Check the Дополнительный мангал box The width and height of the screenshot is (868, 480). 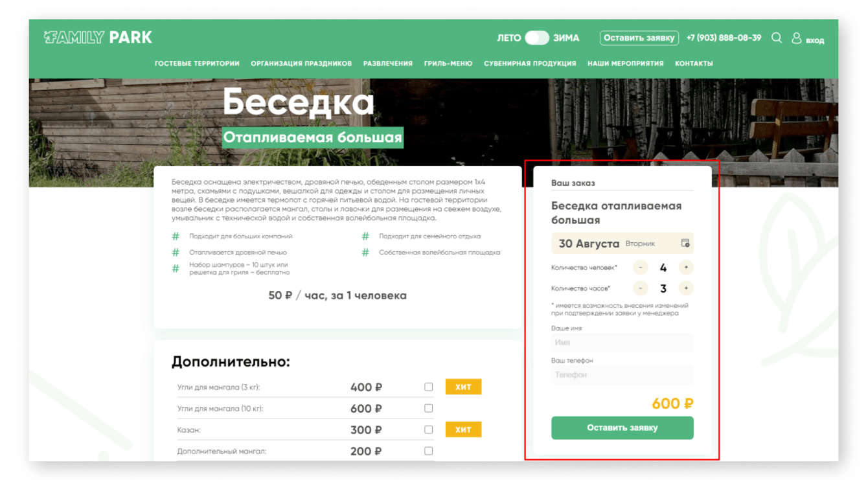[x=429, y=451]
